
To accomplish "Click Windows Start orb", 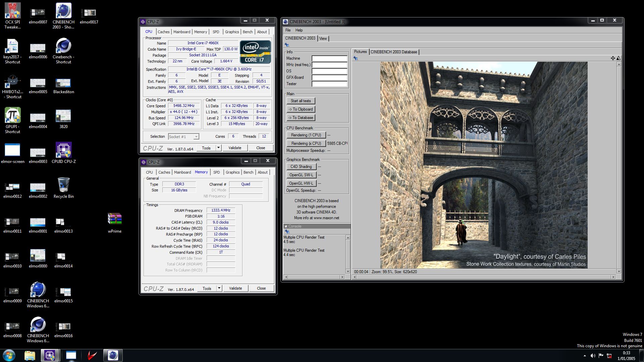I will (x=9, y=355).
